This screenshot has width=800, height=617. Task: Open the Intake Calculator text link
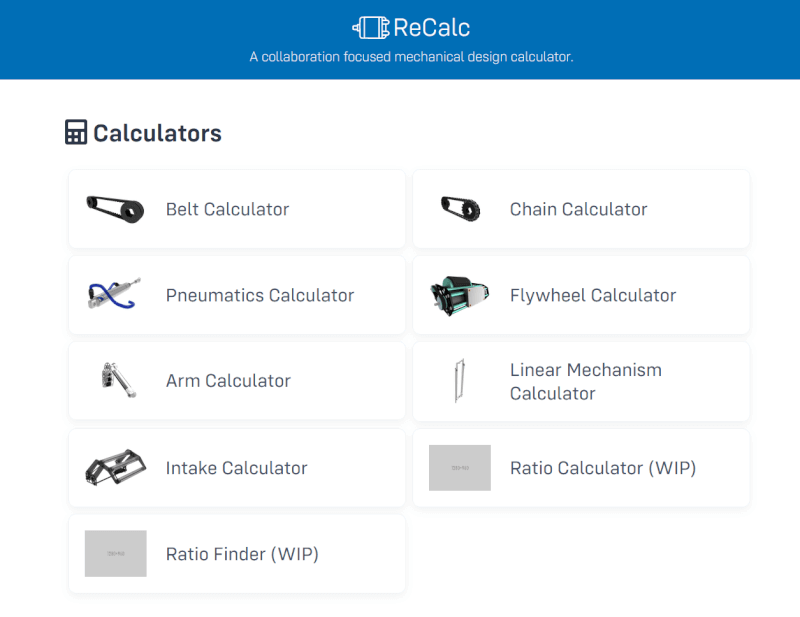(237, 468)
